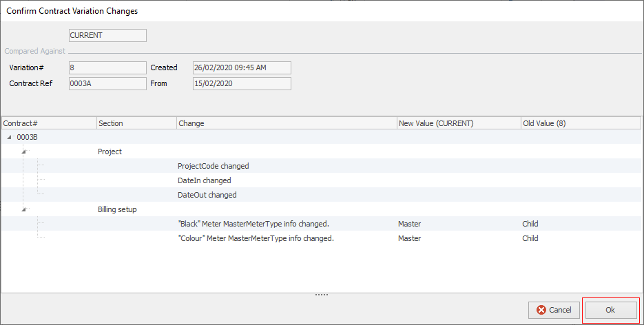The width and height of the screenshot is (644, 325).
Task: Click the Old Value (8) column header
Action: pos(580,123)
